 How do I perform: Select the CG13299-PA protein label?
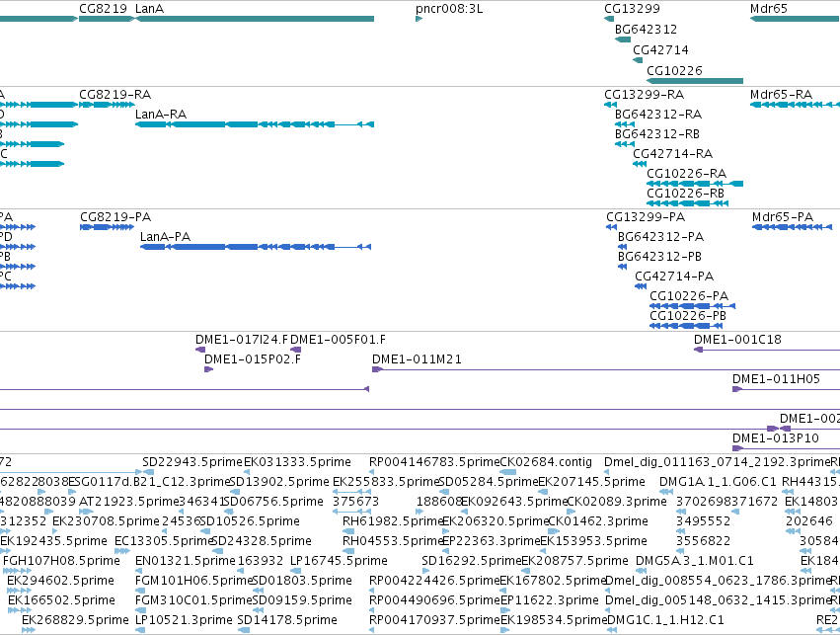tap(646, 217)
